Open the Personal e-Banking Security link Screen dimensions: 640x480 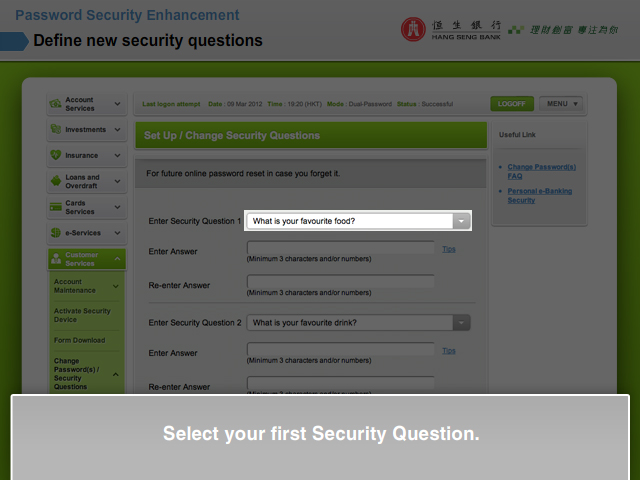(x=539, y=195)
